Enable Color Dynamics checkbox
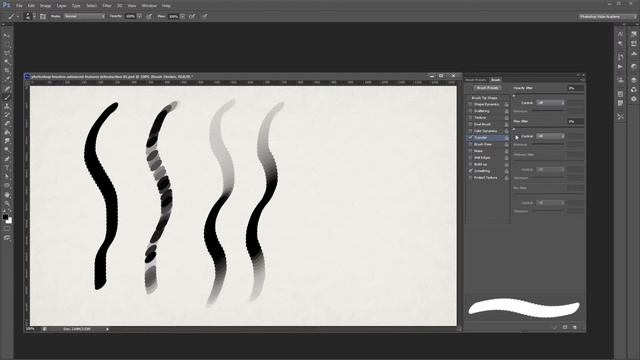The width and height of the screenshot is (640, 360). click(470, 131)
